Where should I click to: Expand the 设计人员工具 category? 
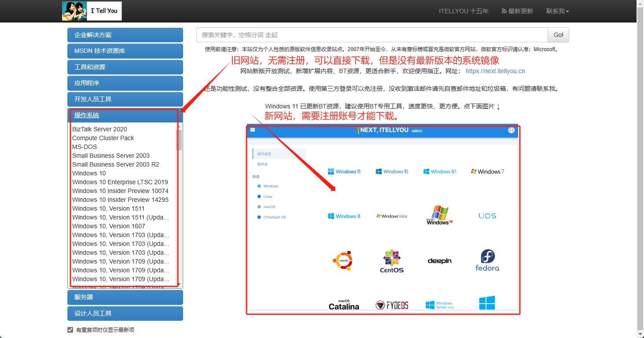(125, 313)
